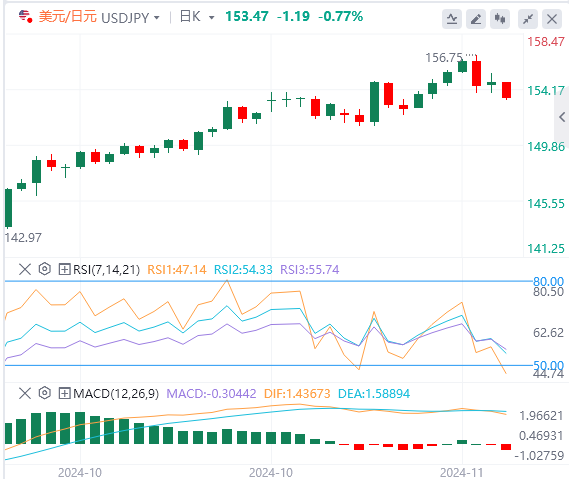The image size is (569, 479).
Task: Click the RSI(7,14,21) label
Action: 106,270
